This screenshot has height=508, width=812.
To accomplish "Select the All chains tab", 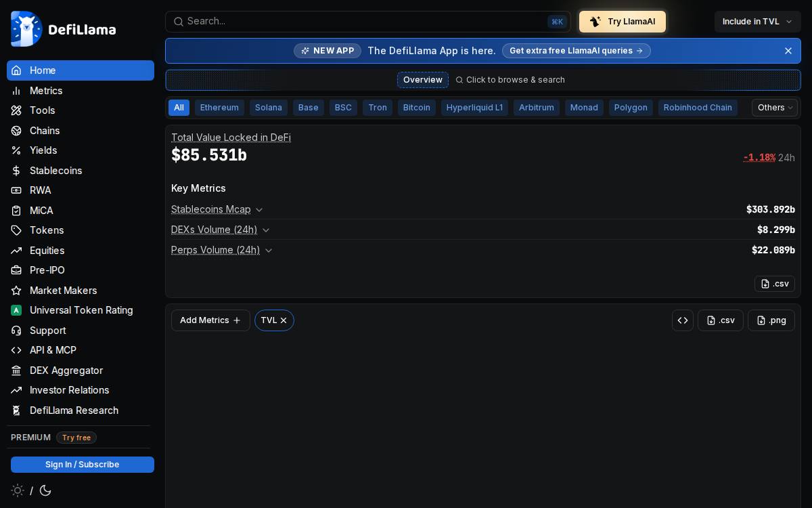I will 179,108.
